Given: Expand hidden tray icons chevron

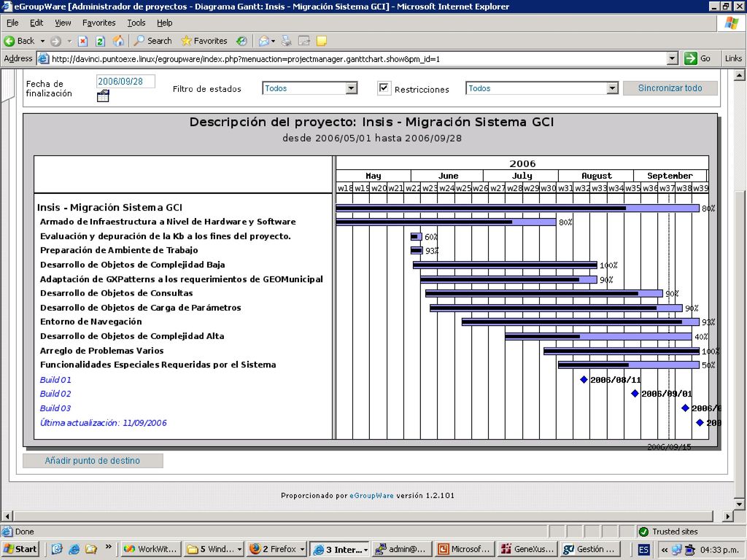Looking at the screenshot, I should 665,550.
